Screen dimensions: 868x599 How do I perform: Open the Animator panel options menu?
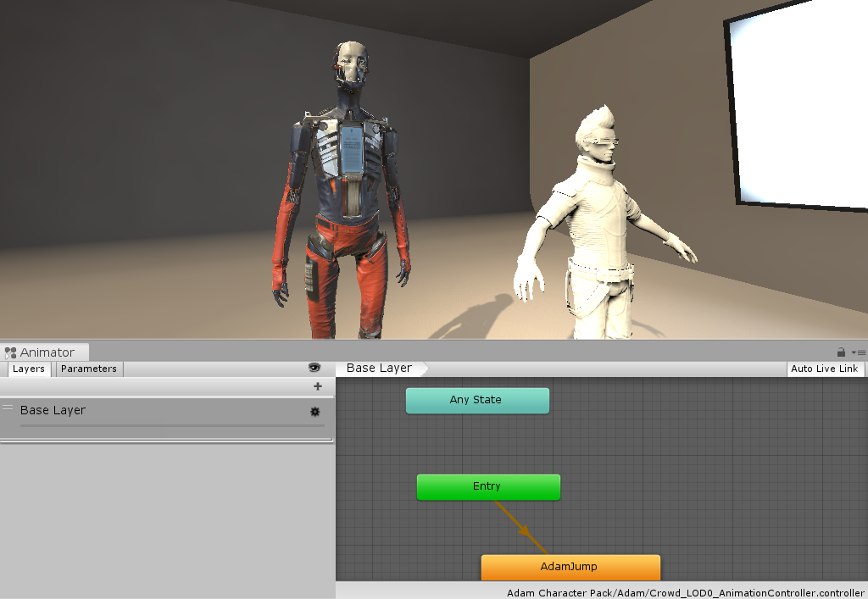tap(859, 352)
